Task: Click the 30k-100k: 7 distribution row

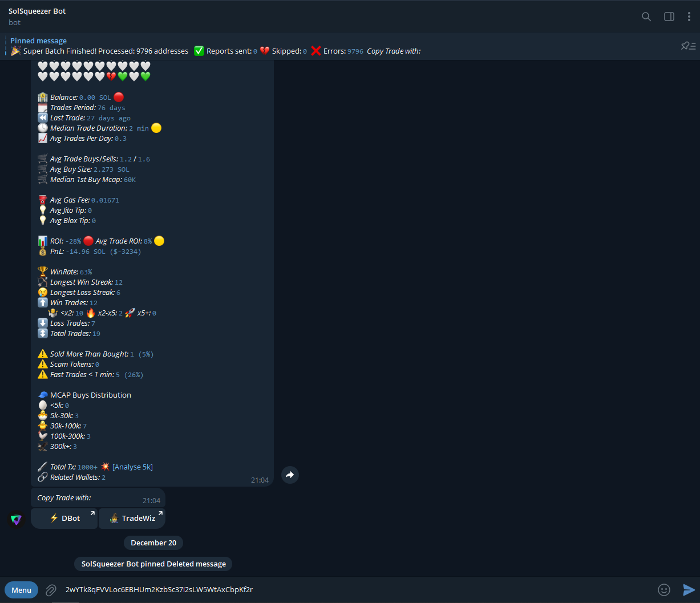Action: click(62, 426)
